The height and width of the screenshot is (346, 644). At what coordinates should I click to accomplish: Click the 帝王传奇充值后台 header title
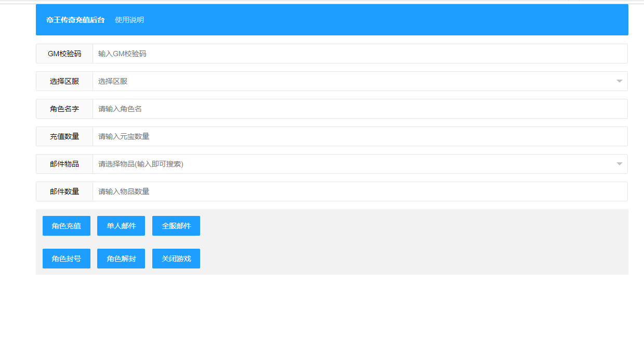(75, 20)
